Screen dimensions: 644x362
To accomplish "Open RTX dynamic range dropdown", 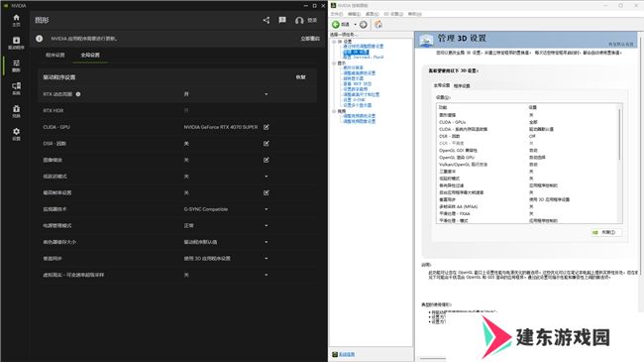I will point(267,94).
